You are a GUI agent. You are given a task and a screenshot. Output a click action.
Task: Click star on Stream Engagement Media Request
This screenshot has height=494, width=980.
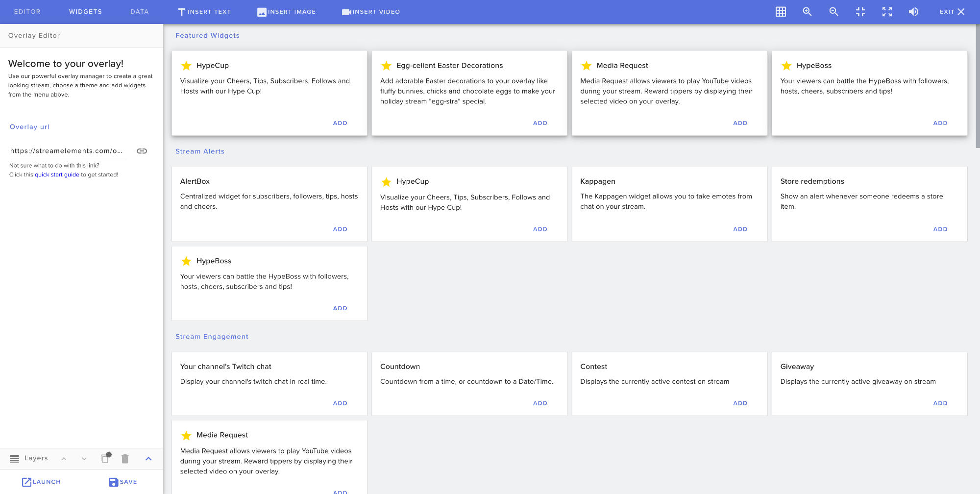pos(186,435)
